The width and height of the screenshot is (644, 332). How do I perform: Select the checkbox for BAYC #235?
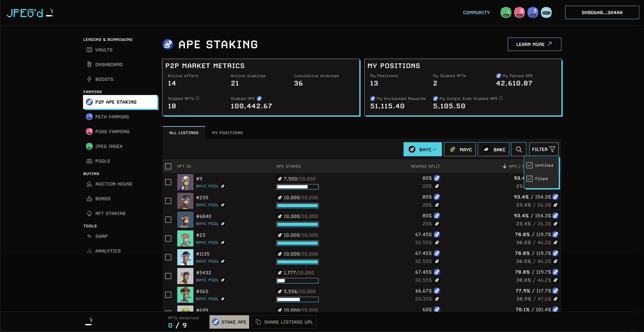[168, 201]
